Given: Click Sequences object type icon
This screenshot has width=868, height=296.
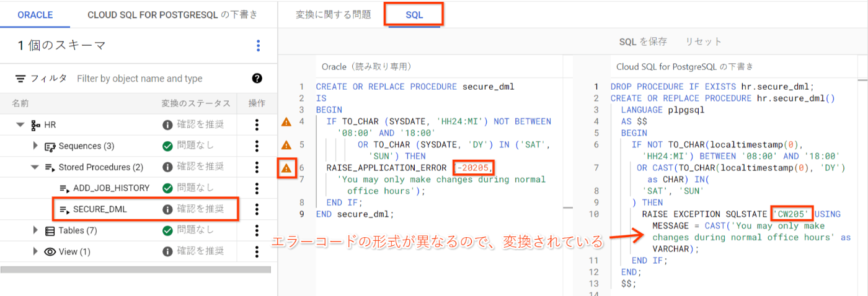Looking at the screenshot, I should tap(51, 146).
